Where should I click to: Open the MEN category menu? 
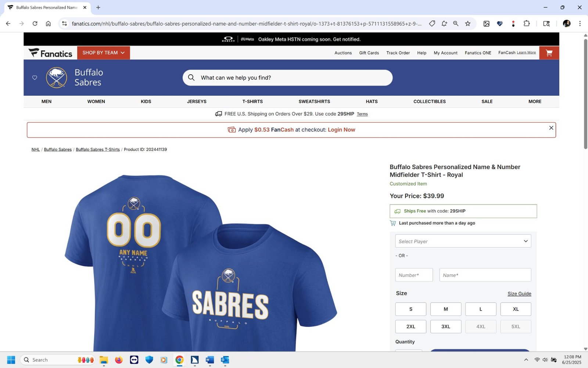pyautogui.click(x=46, y=102)
